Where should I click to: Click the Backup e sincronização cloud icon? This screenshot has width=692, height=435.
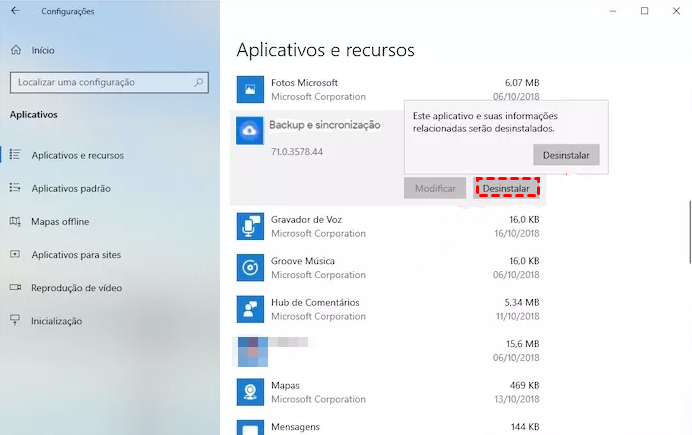(x=249, y=131)
